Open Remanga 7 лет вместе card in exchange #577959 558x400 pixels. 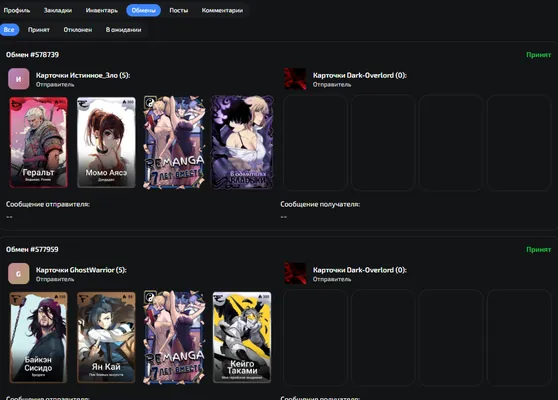tap(174, 337)
